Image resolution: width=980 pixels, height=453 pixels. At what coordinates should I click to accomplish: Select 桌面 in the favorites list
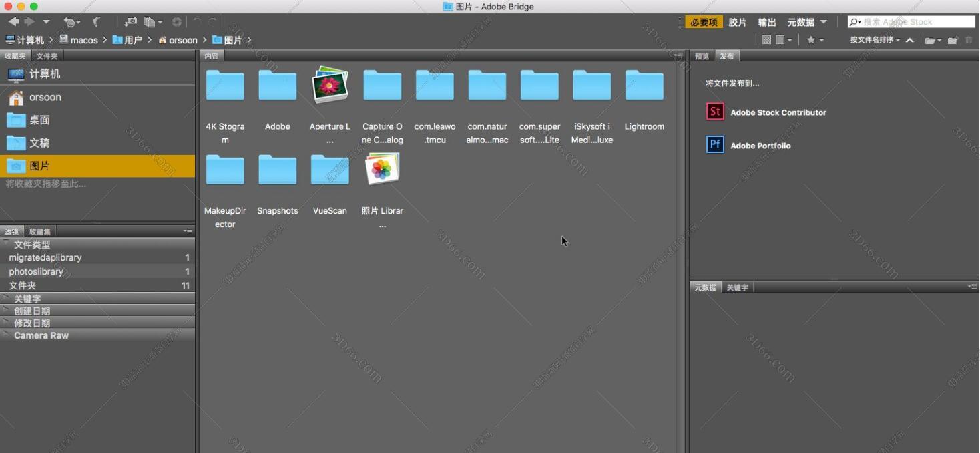39,120
